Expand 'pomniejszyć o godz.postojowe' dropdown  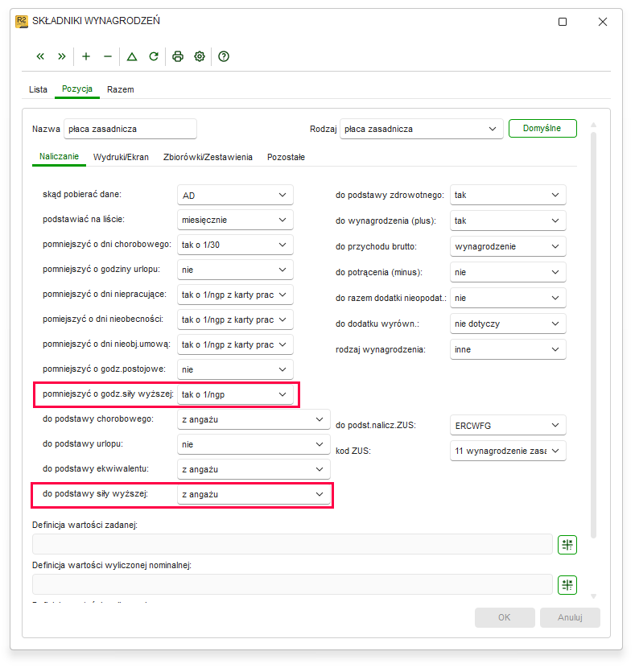click(235, 369)
